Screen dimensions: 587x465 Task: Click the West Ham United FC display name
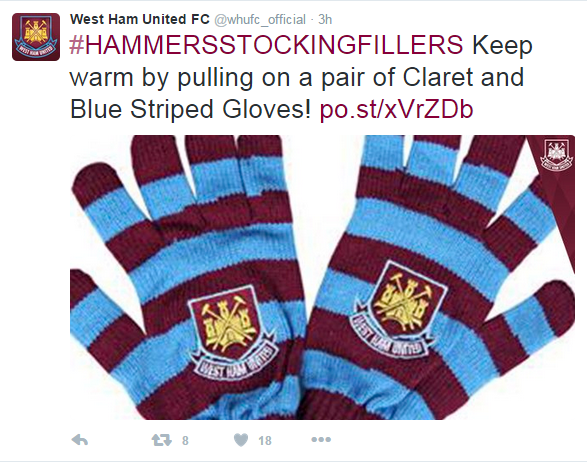[x=140, y=19]
